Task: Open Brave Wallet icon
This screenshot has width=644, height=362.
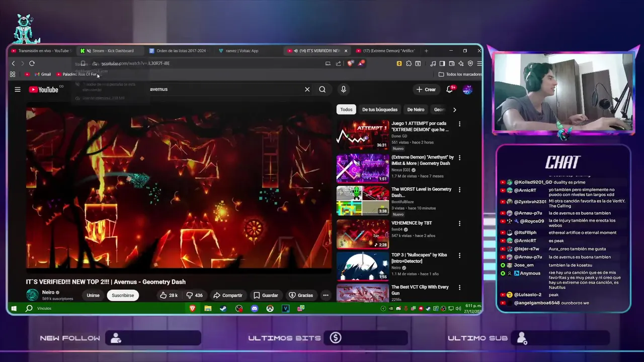Action: coord(452,63)
